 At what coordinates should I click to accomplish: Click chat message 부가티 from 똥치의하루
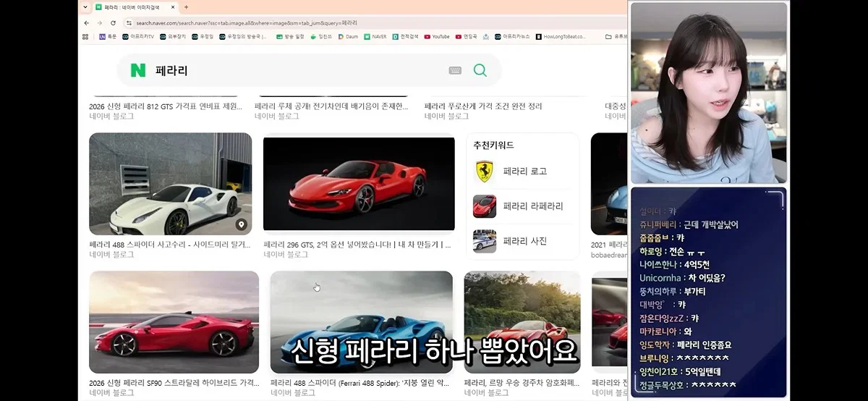click(x=694, y=291)
